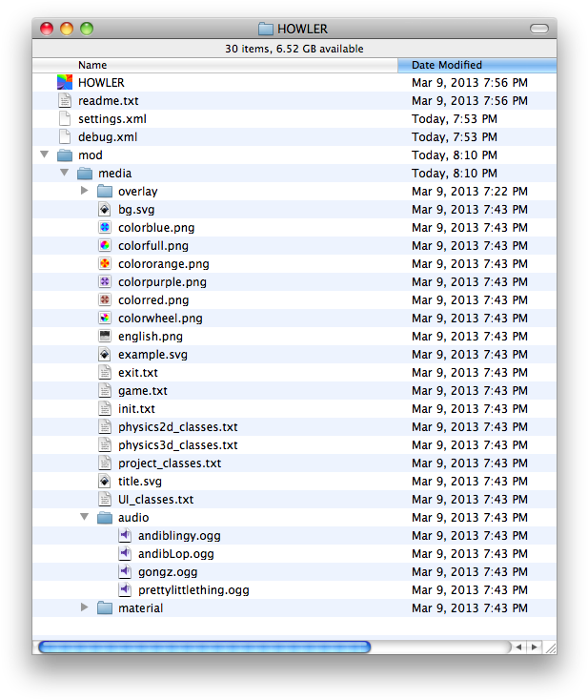Collapse the audio folder triangle
Viewport: 588px width, 700px height.
click(x=84, y=518)
